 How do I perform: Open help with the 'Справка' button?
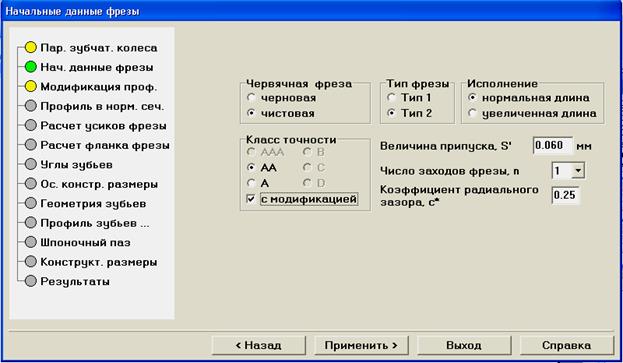click(x=567, y=345)
